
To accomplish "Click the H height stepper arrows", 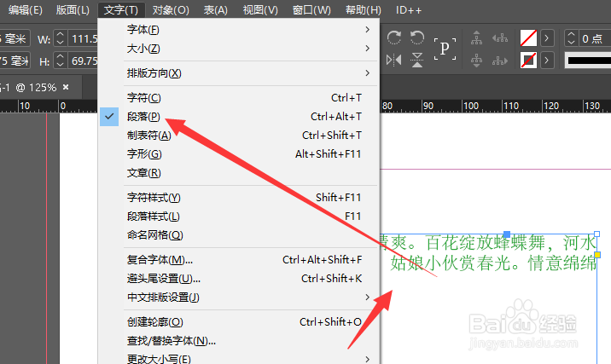I will click(60, 61).
